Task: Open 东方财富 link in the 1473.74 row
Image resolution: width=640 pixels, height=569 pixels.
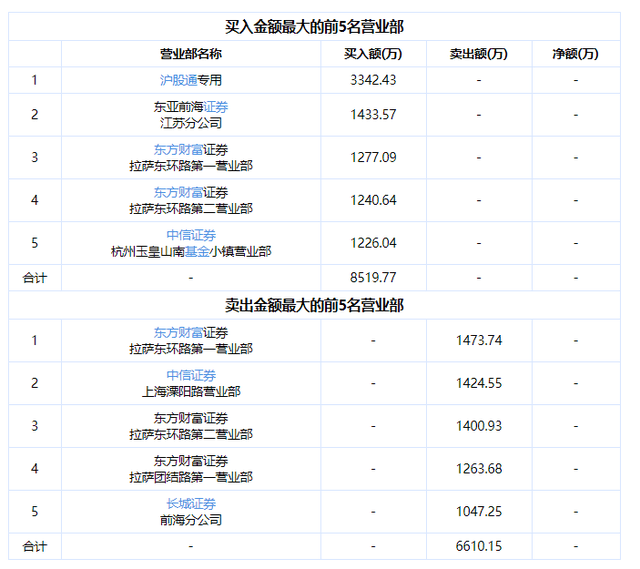Action: (178, 333)
